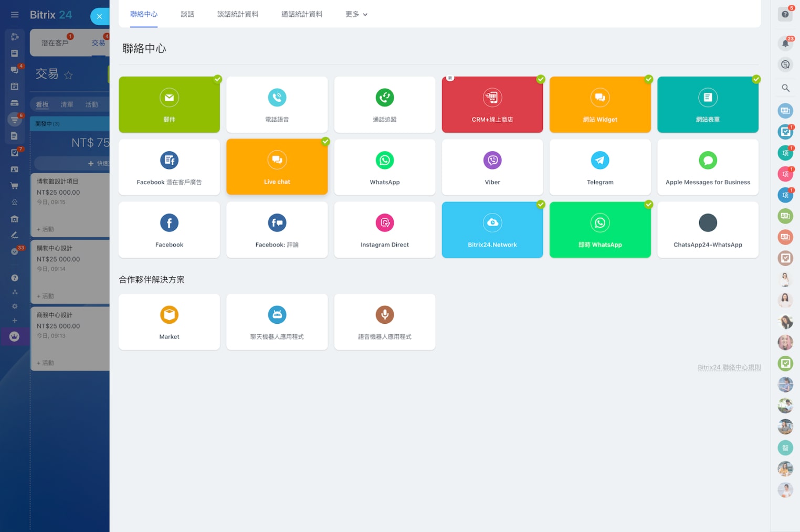800x532 pixels.
Task: Open the notifications bell icon
Action: point(785,44)
